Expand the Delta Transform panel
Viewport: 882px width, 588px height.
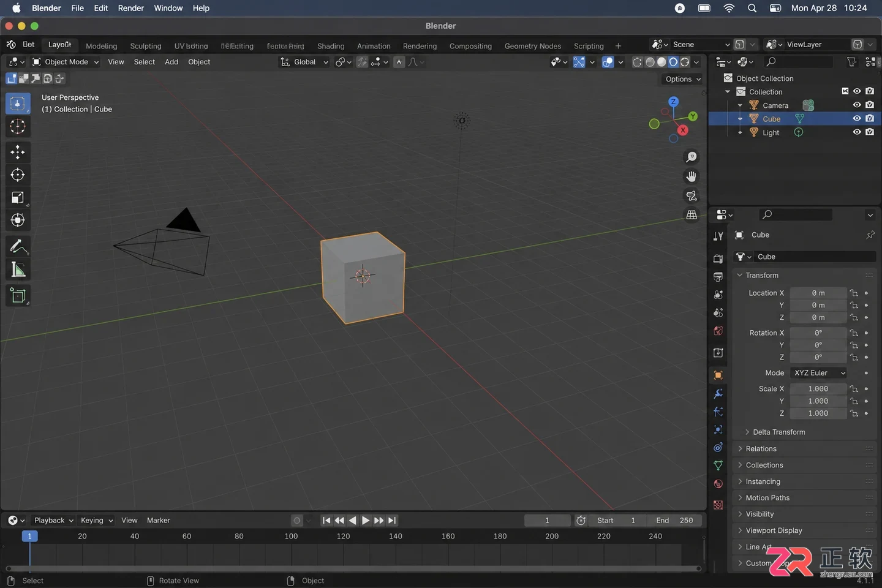[x=778, y=432]
